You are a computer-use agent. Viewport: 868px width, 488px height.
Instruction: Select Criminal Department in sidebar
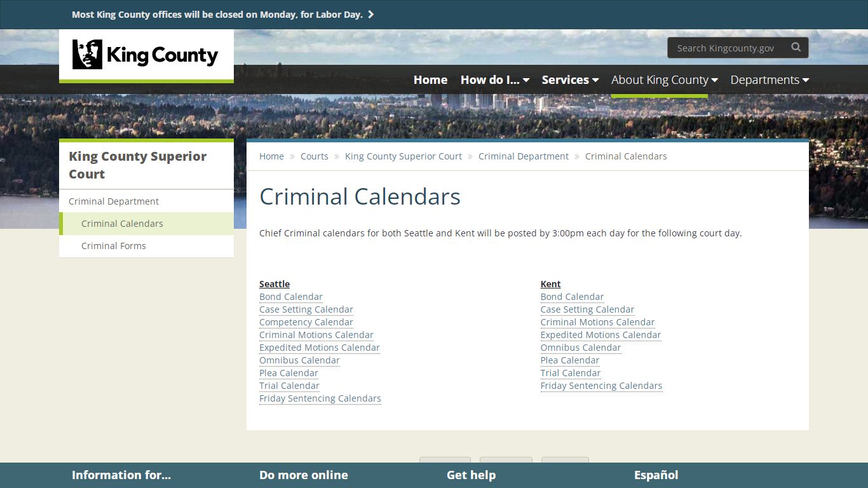pyautogui.click(x=146, y=201)
